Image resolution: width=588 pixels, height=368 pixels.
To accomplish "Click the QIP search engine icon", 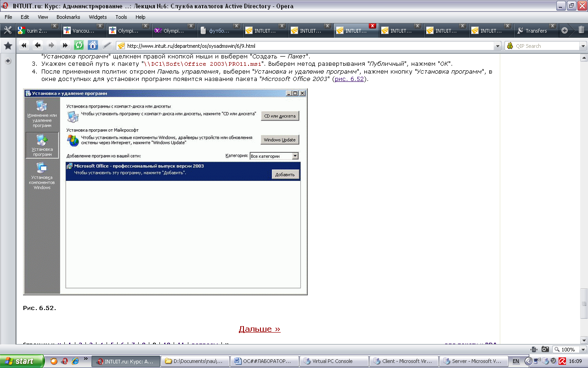I will point(510,46).
